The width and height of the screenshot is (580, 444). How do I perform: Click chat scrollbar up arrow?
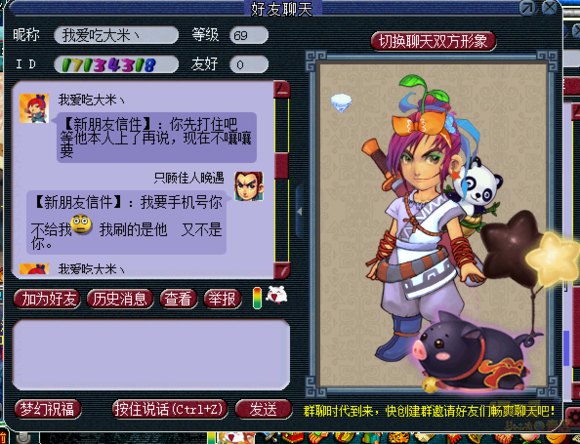click(282, 89)
